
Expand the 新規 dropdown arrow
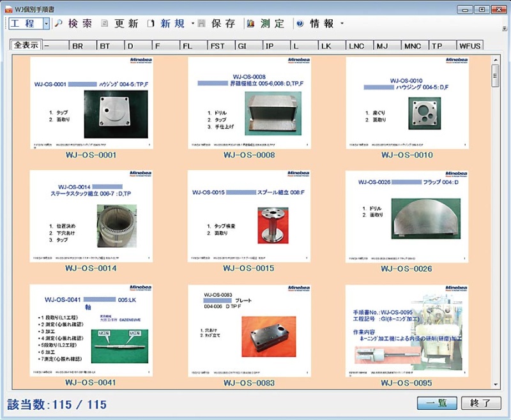pos(193,24)
